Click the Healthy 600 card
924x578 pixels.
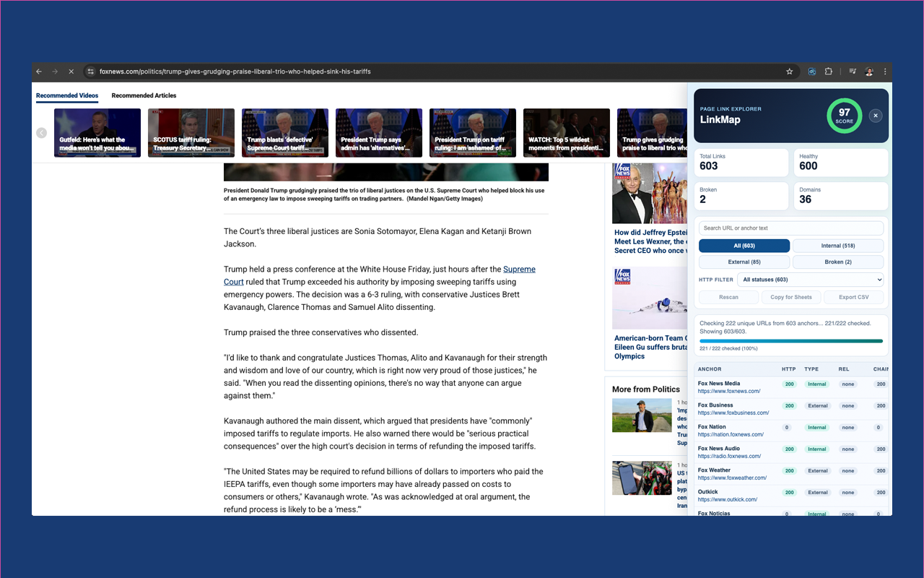coord(841,163)
